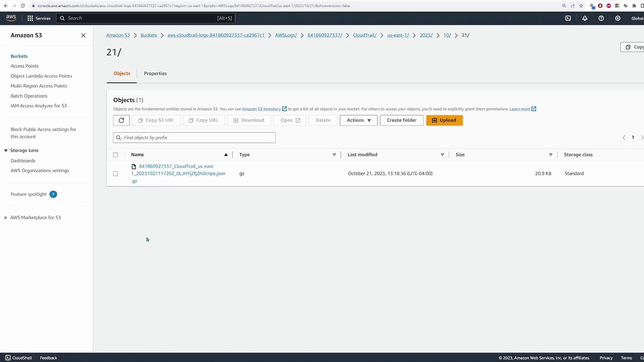Viewport: 644px width, 362px height.
Task: Open the settings gear icon
Action: coord(618,18)
